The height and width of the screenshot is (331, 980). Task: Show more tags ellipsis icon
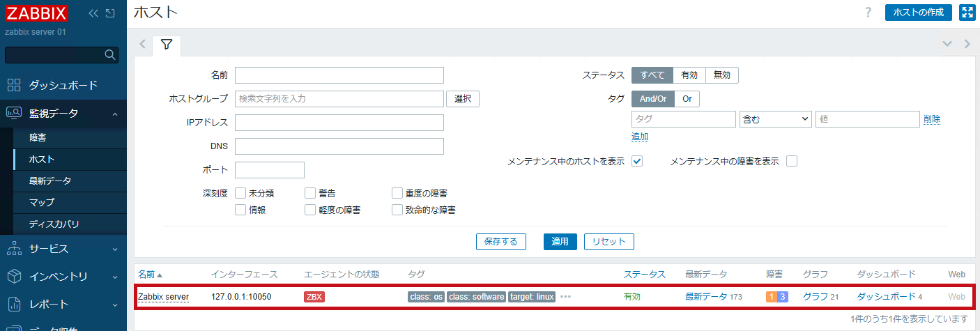click(x=565, y=297)
